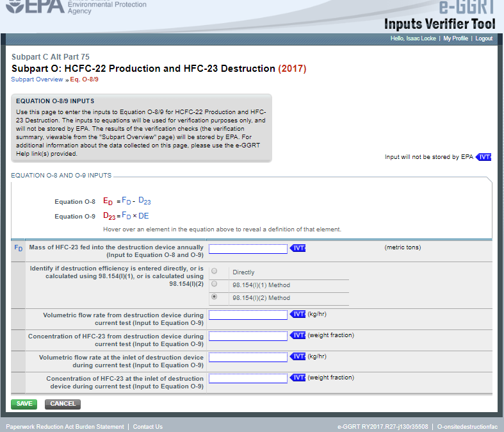
Task: Click the Mass of HFC-23 fed input field
Action: (x=248, y=249)
